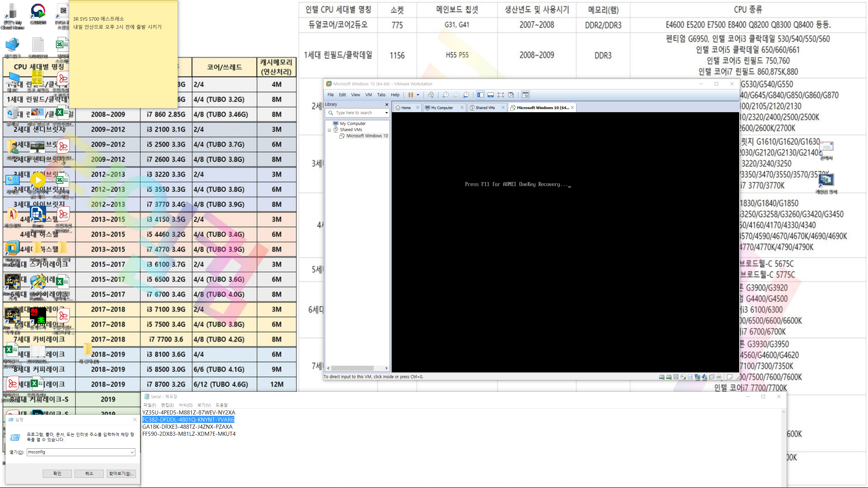Image resolution: width=868 pixels, height=488 pixels.
Task: Open the 57840218 text file icon
Action: pyautogui.click(x=38, y=48)
